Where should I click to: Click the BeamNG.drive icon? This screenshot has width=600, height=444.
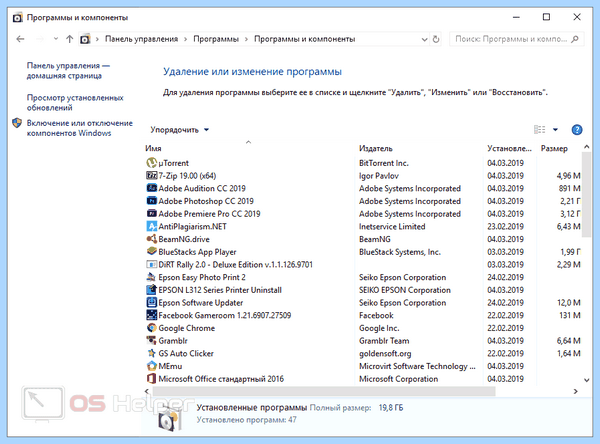(152, 239)
